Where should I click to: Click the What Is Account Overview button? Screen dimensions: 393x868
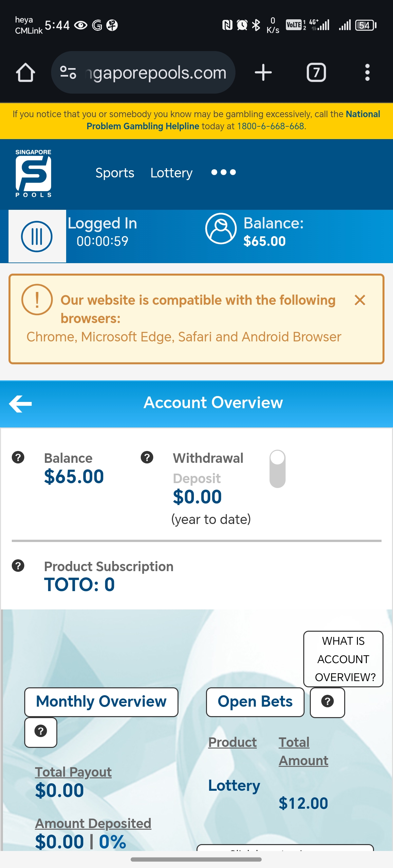343,659
